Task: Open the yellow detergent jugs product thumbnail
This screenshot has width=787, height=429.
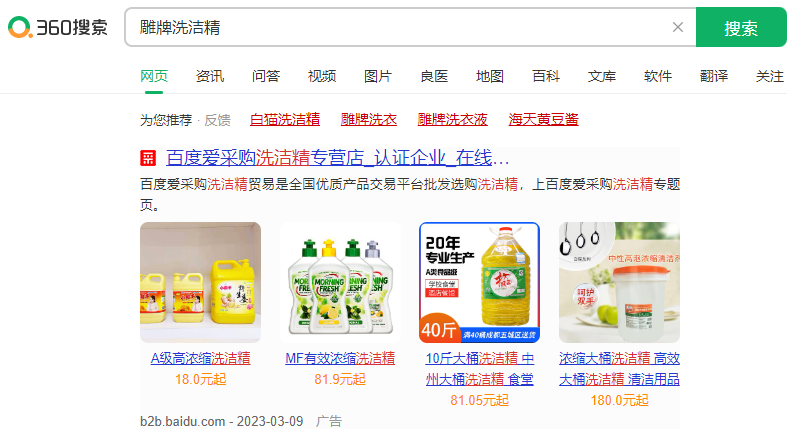Action: coord(200,282)
